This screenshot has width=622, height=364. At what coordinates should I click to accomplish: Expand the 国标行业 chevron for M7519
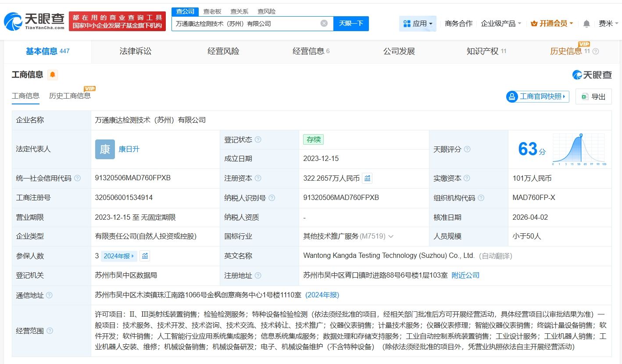391,236
